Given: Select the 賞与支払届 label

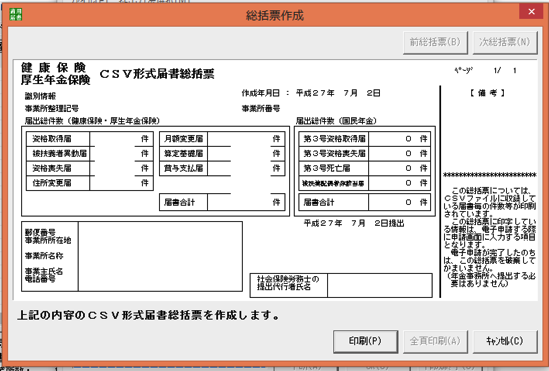Looking at the screenshot, I should click(184, 168).
